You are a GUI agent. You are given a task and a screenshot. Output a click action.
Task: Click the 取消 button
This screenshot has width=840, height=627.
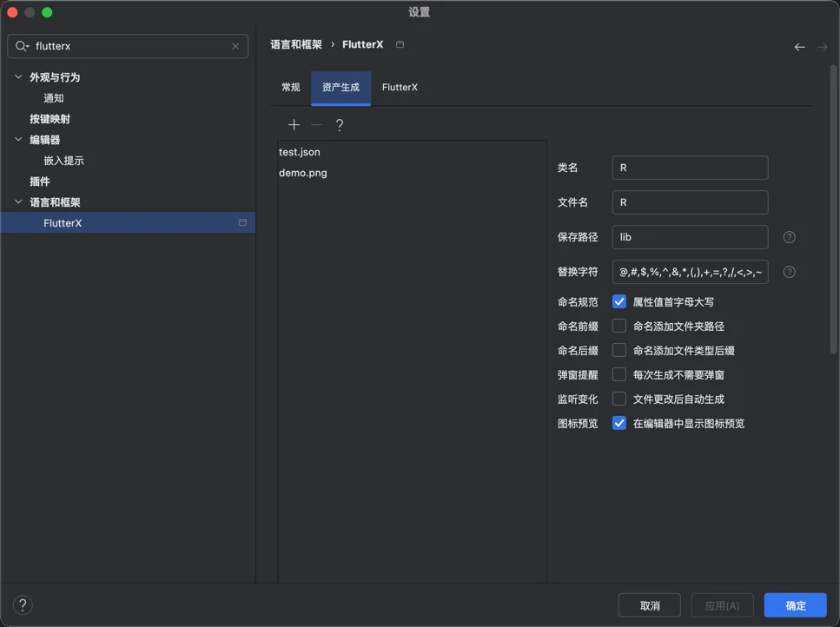pyautogui.click(x=650, y=605)
